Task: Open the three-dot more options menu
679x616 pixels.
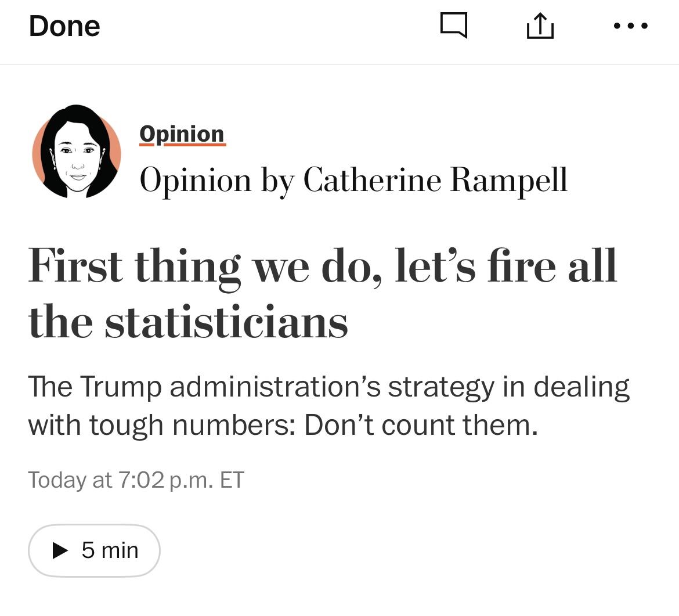Action: [630, 26]
